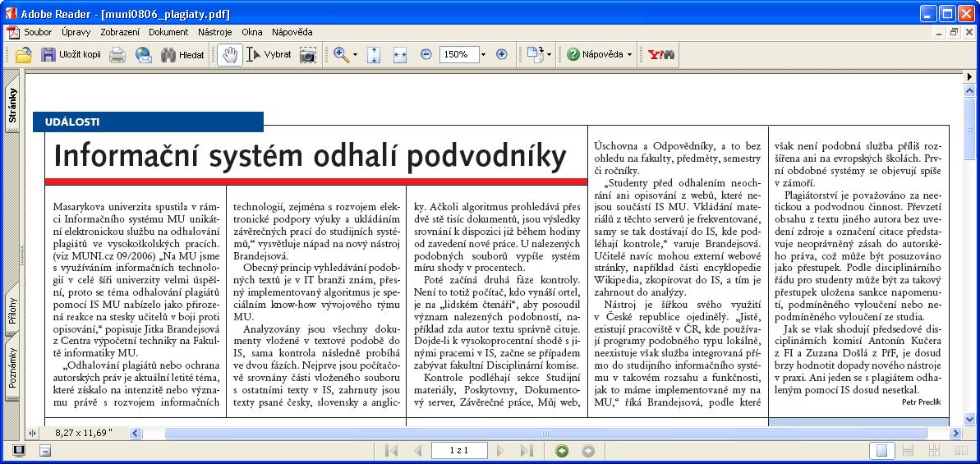Open the Nápověda menu in menu bar

292,33
